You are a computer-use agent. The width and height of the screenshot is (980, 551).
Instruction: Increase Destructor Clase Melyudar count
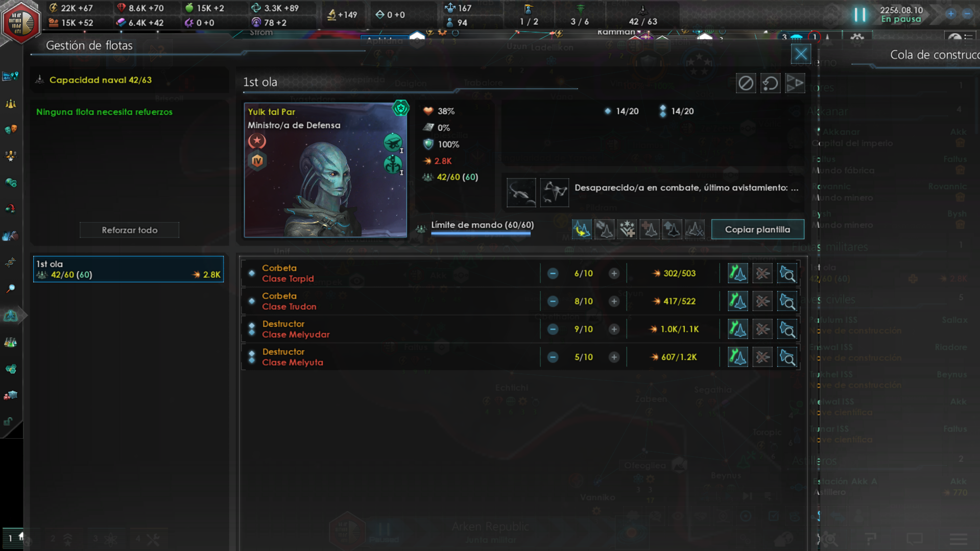[614, 329]
